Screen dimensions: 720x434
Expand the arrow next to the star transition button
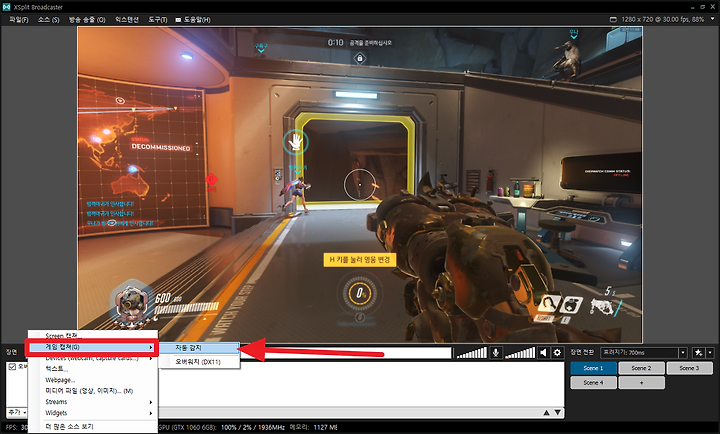[x=710, y=353]
